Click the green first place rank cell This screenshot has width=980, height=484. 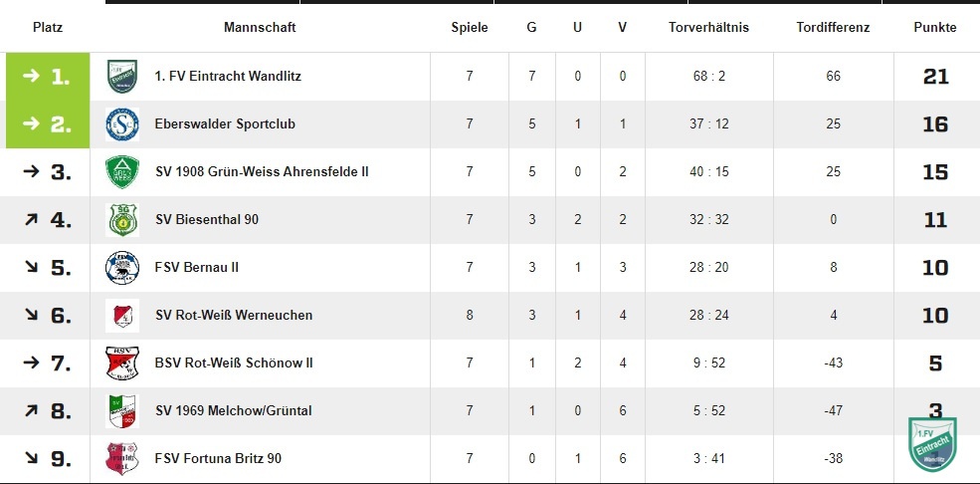coord(48,77)
